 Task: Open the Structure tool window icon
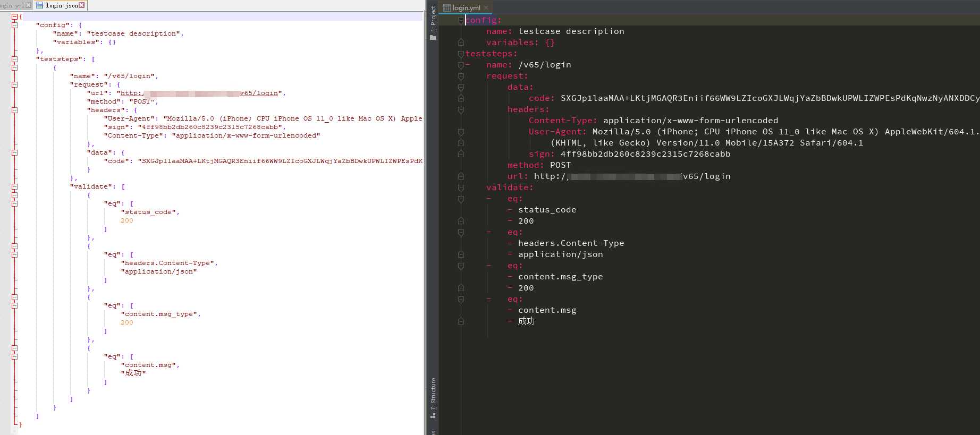point(433,415)
